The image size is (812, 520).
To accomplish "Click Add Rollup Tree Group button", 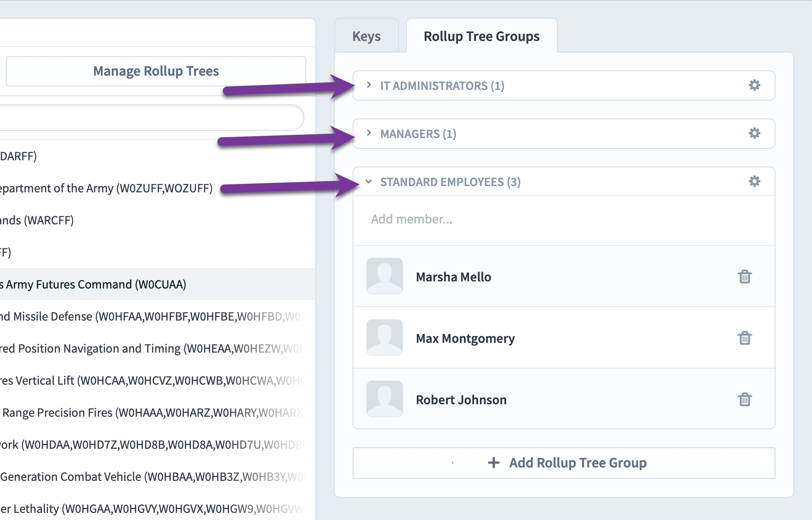I will (564, 463).
